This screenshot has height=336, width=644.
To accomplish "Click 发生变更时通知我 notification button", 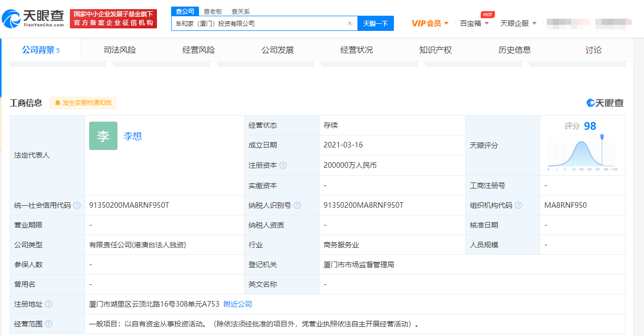I will pyautogui.click(x=83, y=103).
